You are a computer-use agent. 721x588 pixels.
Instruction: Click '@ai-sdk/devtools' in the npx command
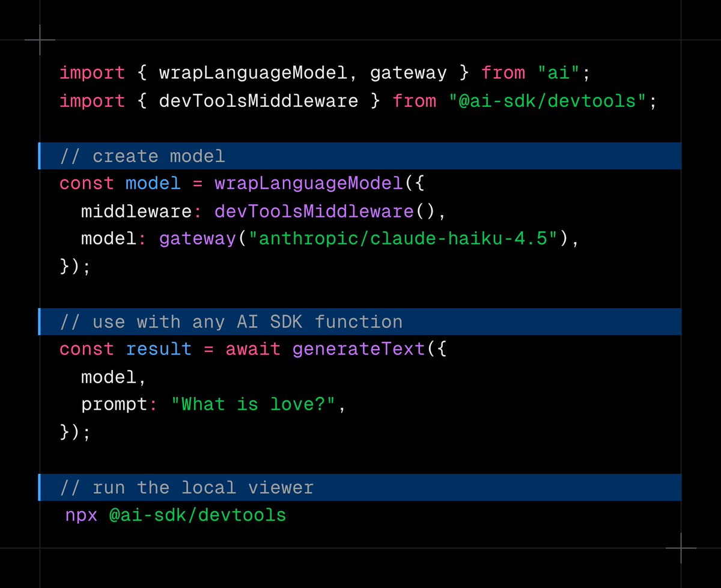coord(198,515)
